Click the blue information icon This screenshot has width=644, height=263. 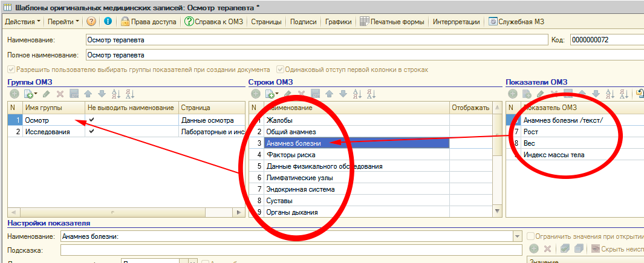pos(108,22)
